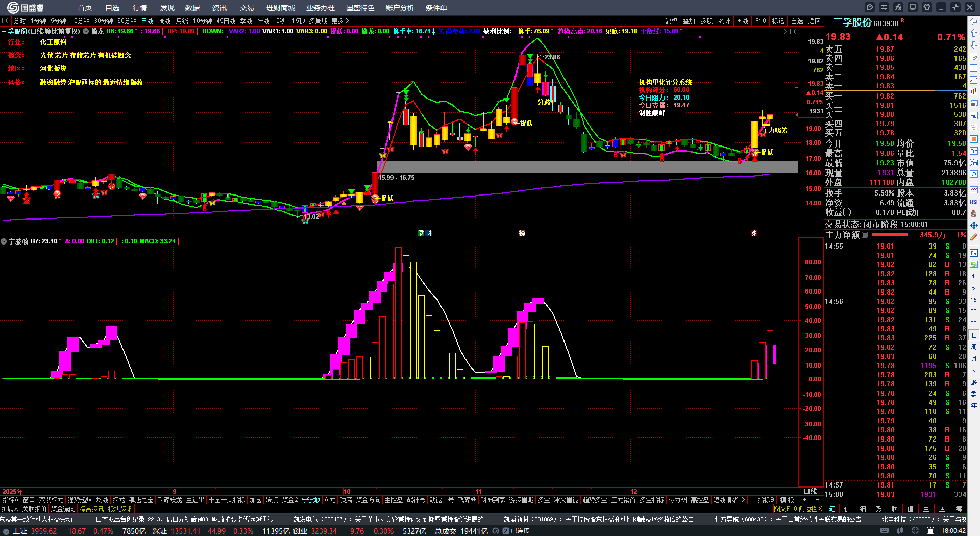
Task: Open the 行情 menu
Action: pyautogui.click(x=140, y=8)
